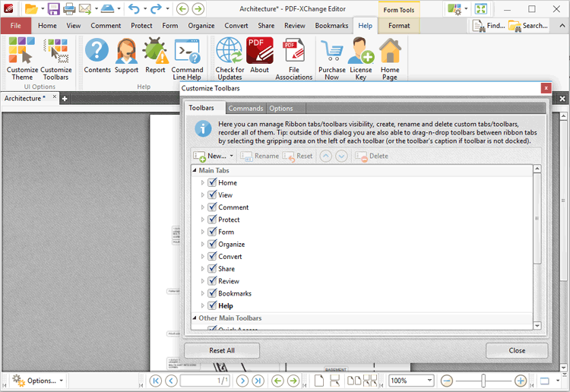This screenshot has width=570, height=392.
Task: Open the New... dropdown arrow
Action: click(x=232, y=156)
